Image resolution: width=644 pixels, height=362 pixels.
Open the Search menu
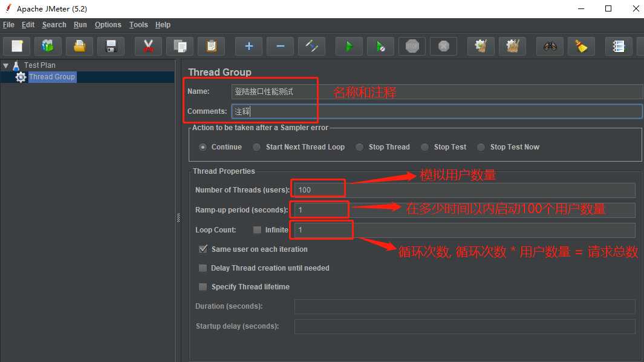(54, 25)
